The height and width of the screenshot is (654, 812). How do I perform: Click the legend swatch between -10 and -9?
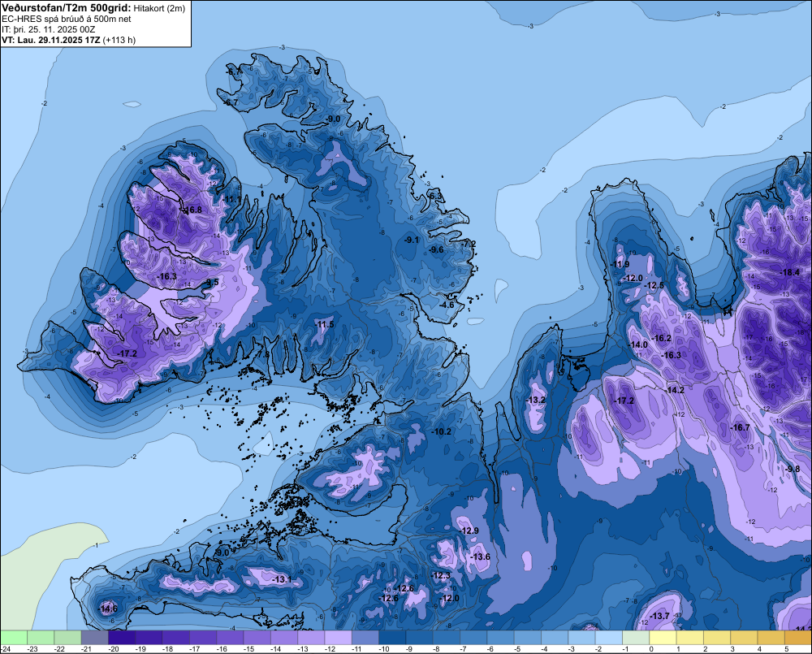[x=392, y=638]
